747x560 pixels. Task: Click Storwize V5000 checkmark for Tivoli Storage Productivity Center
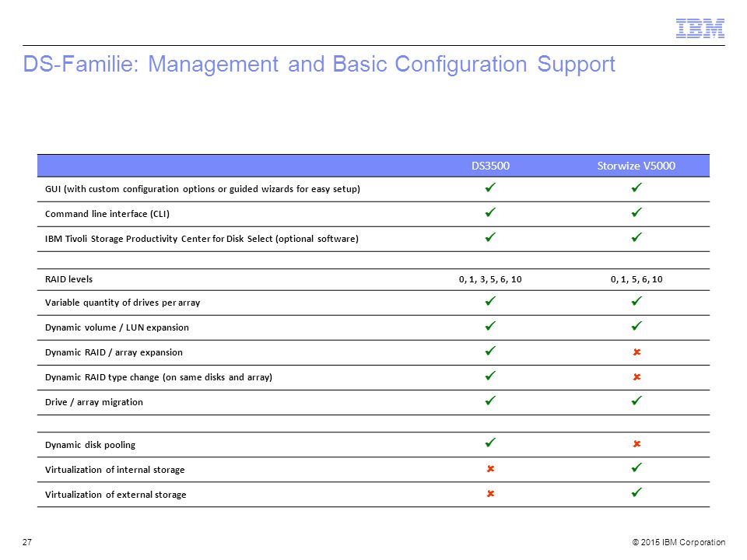(x=637, y=236)
